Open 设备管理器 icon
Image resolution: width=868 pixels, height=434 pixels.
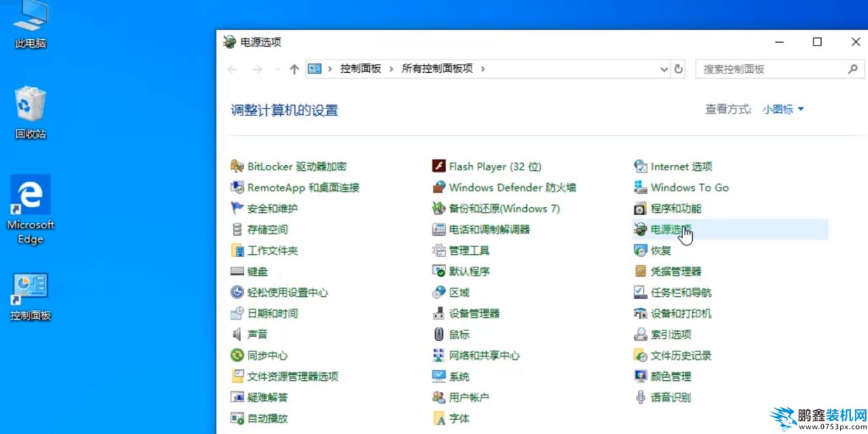coord(439,314)
